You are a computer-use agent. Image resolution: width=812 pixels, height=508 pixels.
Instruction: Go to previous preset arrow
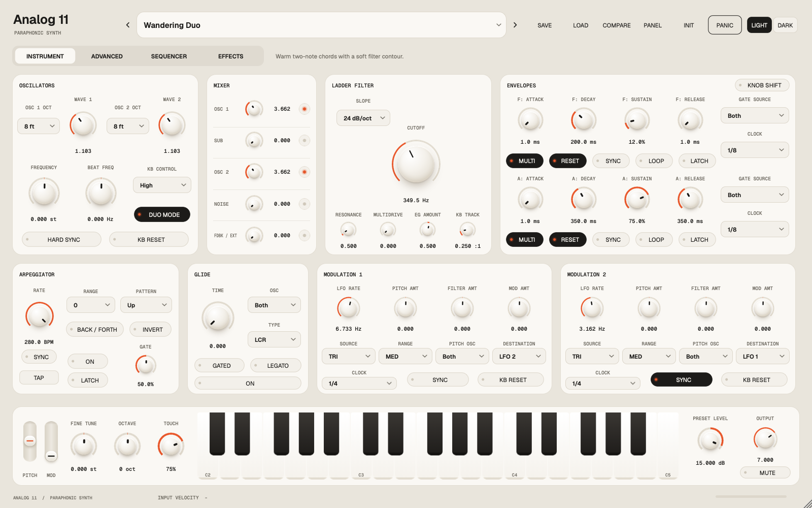coord(128,25)
